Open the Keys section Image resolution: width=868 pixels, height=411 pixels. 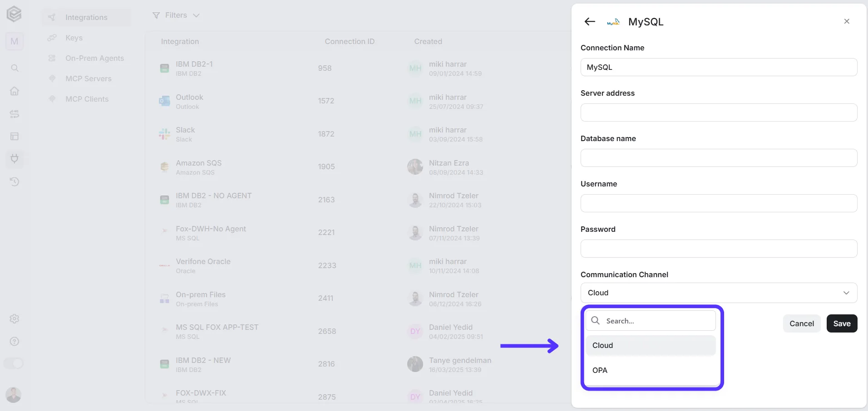[74, 38]
